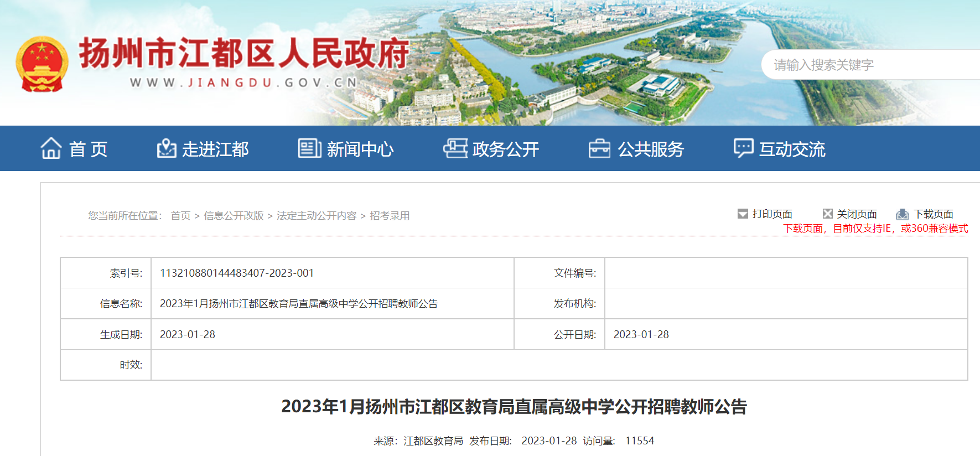Click the article headline 2023年1月扬州市江都区教育局直属高级中学公开招聘教师公告
The image size is (980, 456).
pos(514,407)
